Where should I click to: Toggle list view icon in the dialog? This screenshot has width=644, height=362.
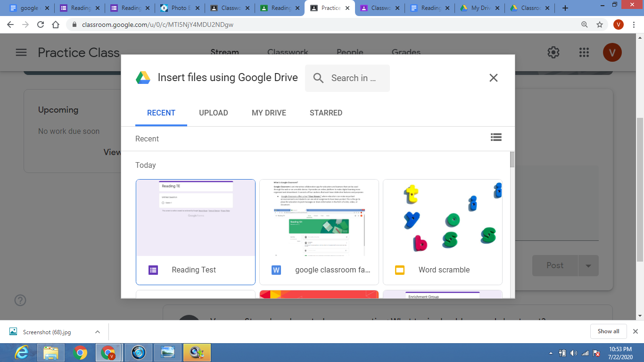[496, 137]
